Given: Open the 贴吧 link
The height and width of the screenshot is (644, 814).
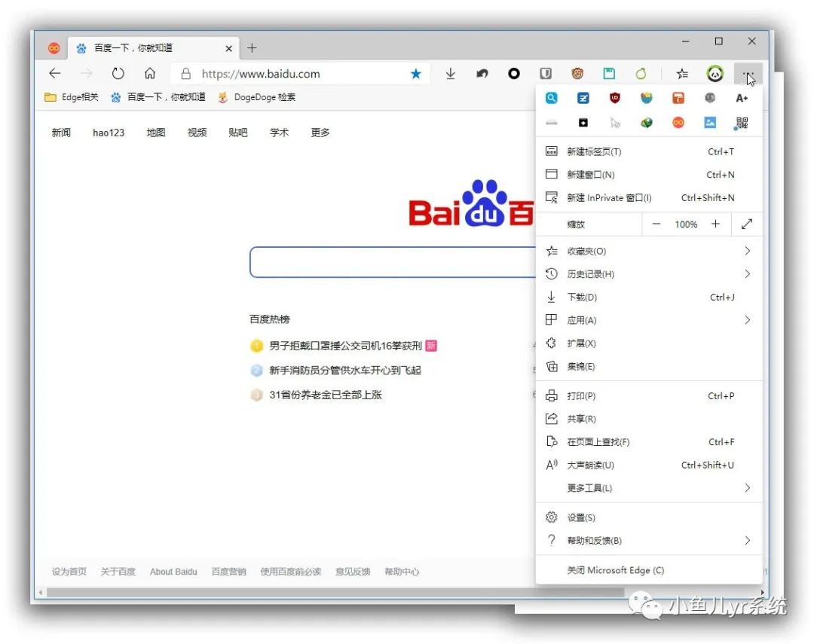Looking at the screenshot, I should [237, 133].
